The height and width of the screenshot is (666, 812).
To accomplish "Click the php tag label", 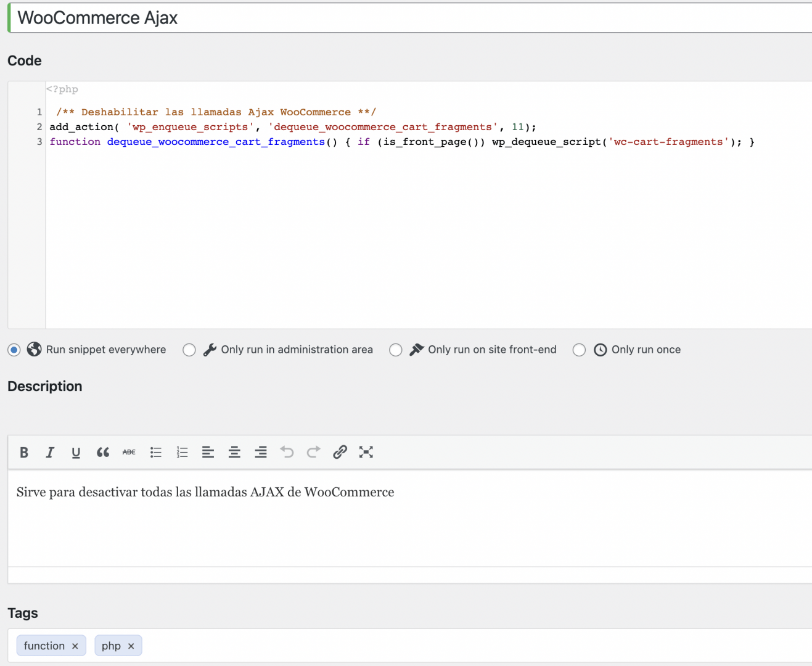I will (111, 646).
